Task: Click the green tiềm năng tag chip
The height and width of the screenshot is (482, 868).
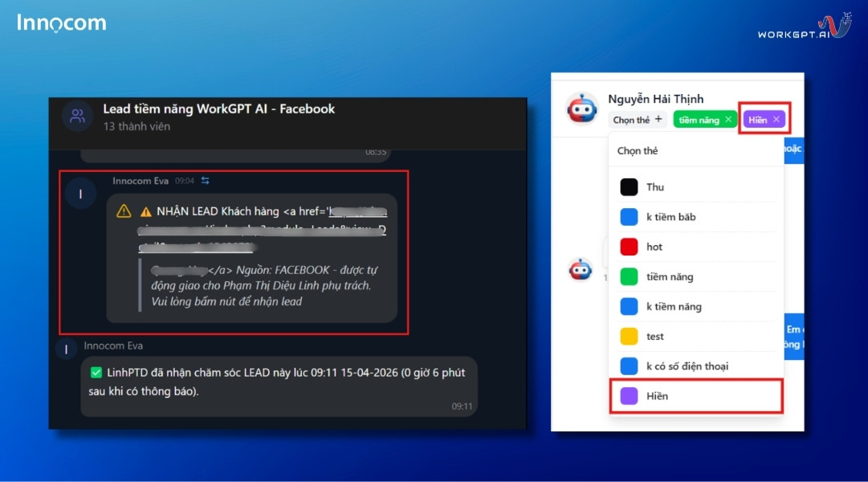Action: pyautogui.click(x=705, y=120)
